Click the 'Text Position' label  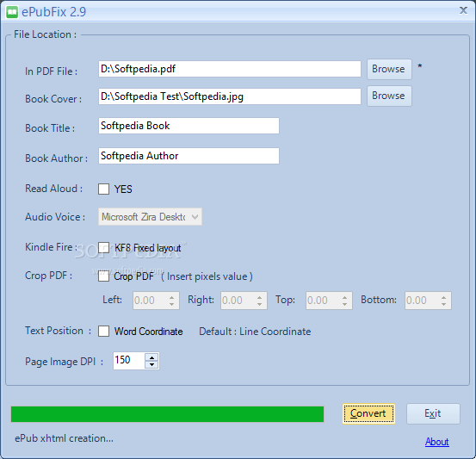tap(54, 331)
